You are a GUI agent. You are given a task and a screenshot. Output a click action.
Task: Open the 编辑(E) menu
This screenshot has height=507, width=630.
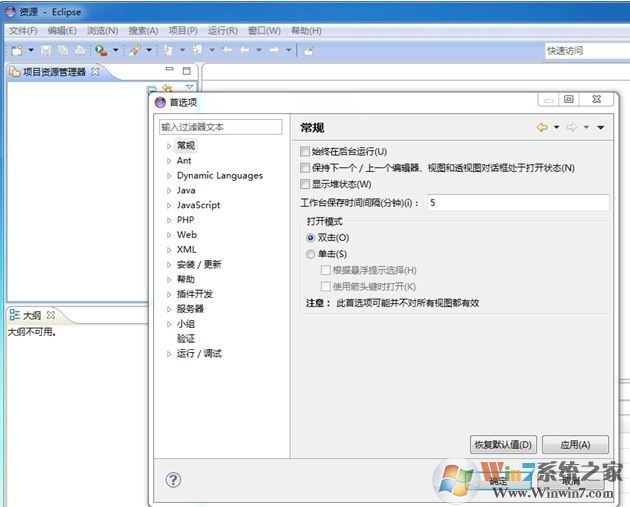coord(62,31)
